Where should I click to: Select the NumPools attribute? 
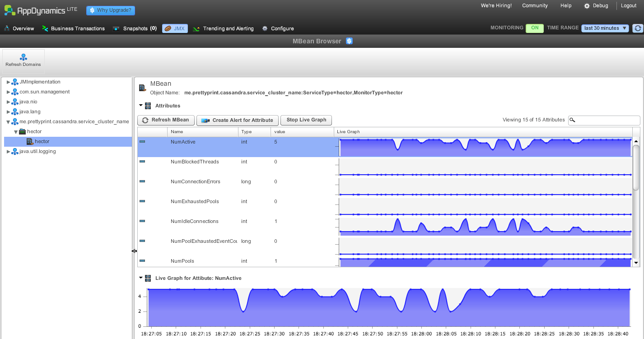coord(385,261)
